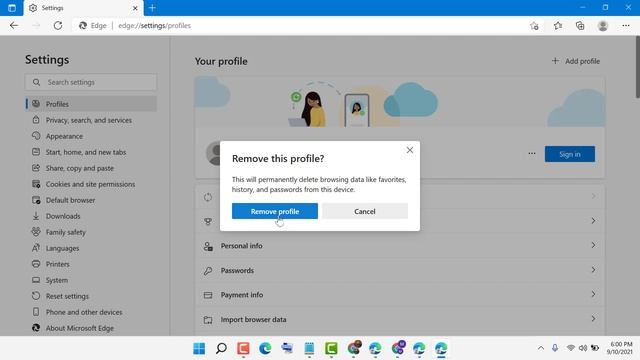Open Printers settings
Screen dimensions: 640x360
pyautogui.click(x=58, y=264)
